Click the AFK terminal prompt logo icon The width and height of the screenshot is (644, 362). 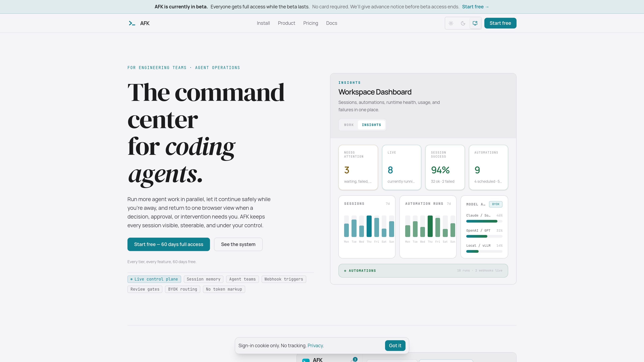132,23
